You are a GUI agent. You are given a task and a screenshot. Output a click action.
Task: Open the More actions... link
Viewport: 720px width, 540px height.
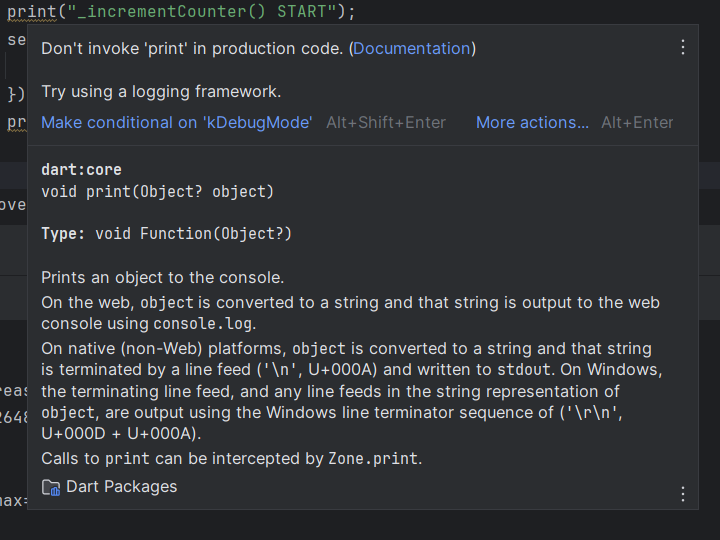pyautogui.click(x=532, y=122)
